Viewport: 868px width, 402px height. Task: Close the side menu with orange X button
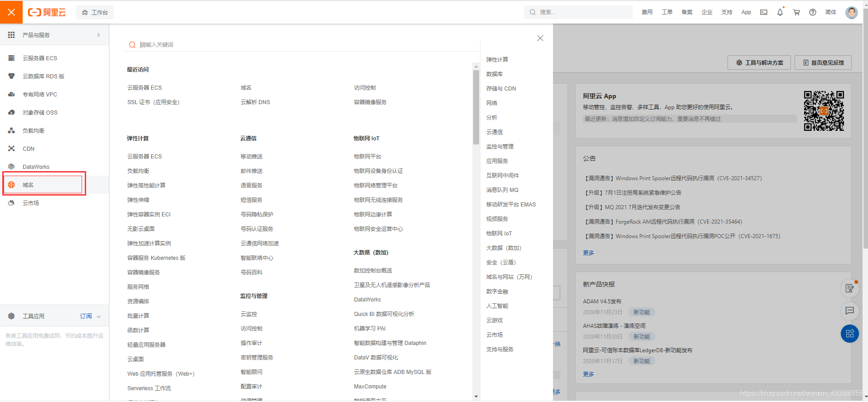tap(11, 12)
